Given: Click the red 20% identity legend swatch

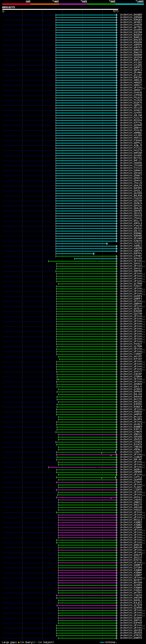Looking at the screenshot, I should coord(16,4).
